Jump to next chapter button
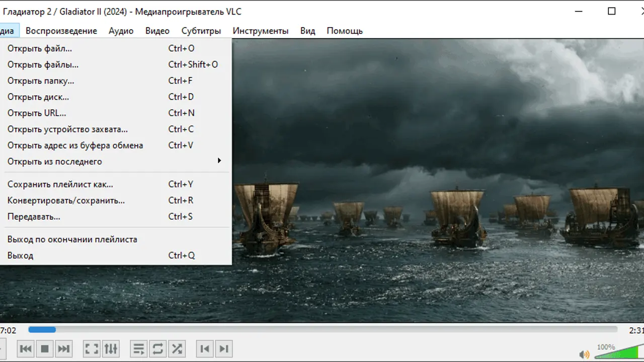The height and width of the screenshot is (362, 644). coord(224,348)
